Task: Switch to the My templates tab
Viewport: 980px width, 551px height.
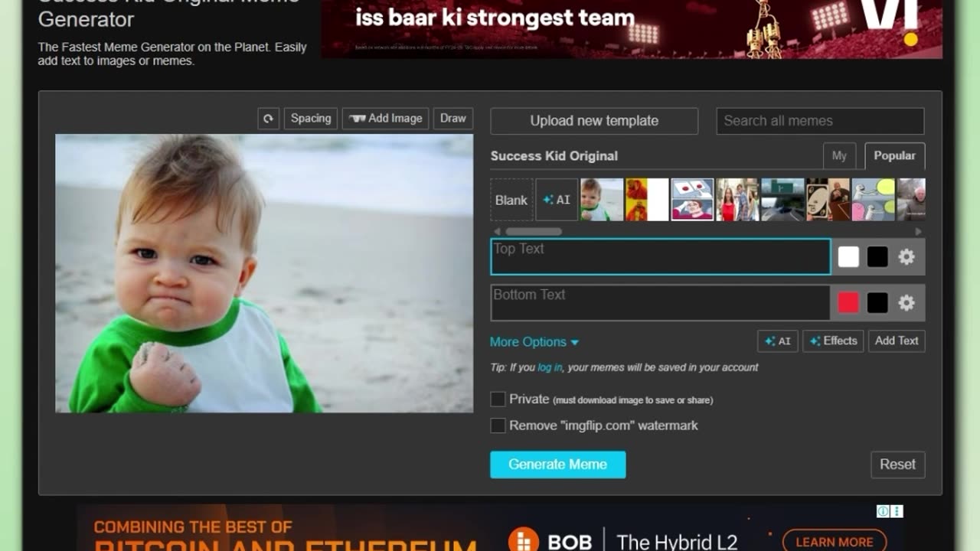Action: click(x=839, y=156)
